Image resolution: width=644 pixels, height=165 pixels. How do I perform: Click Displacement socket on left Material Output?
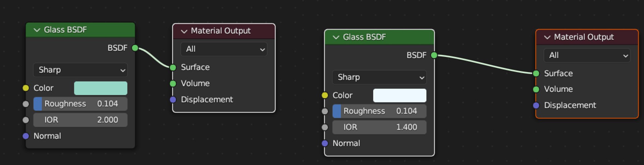coord(173,99)
